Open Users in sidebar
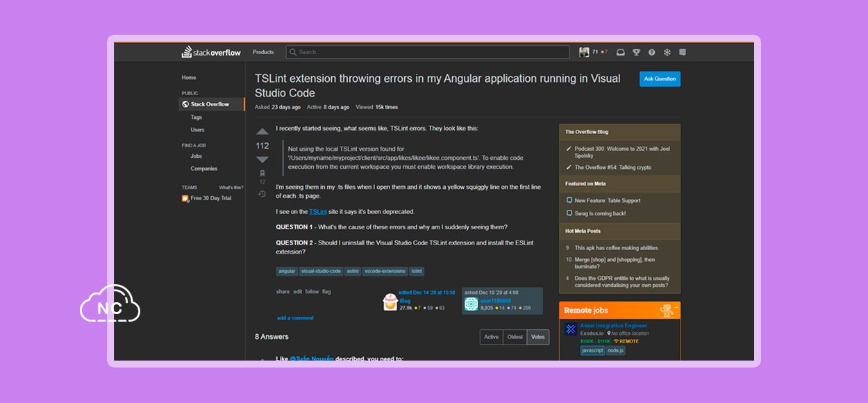This screenshot has height=403, width=868. 198,129
